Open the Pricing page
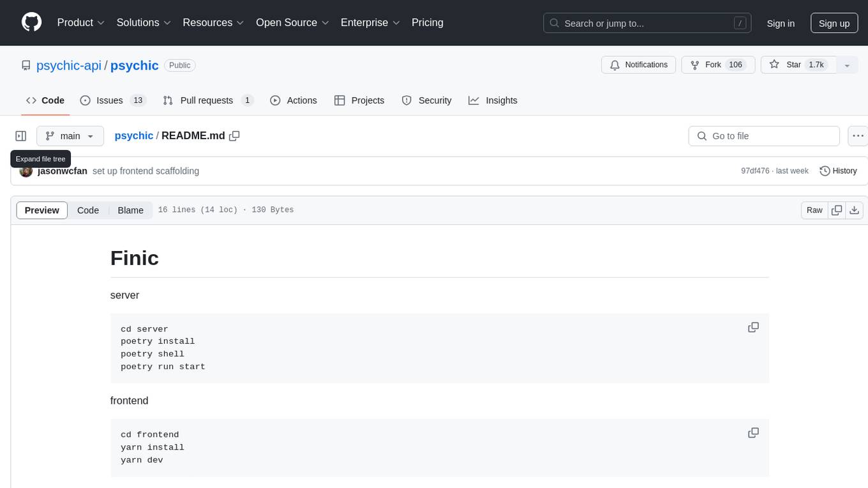The width and height of the screenshot is (868, 488). [x=428, y=22]
